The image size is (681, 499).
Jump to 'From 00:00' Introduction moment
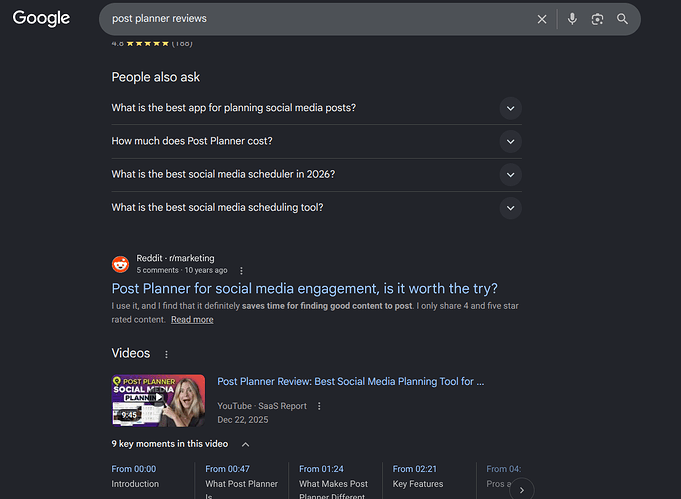click(133, 469)
